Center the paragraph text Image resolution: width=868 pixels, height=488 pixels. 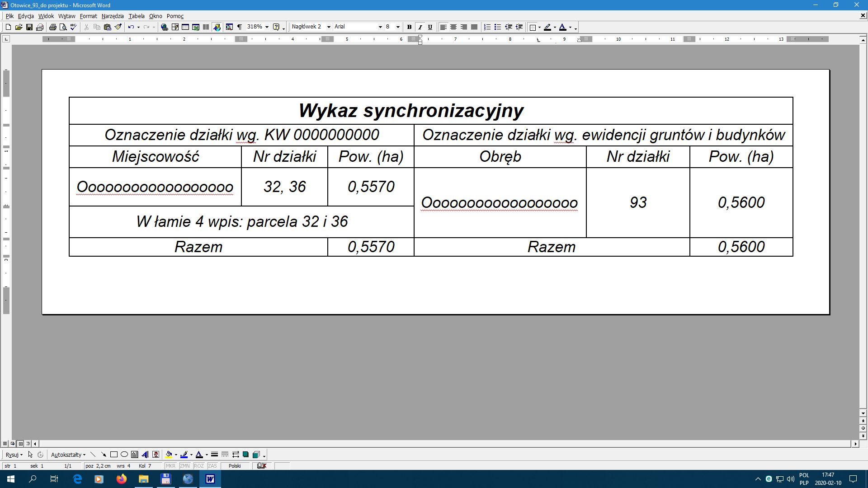coord(453,27)
